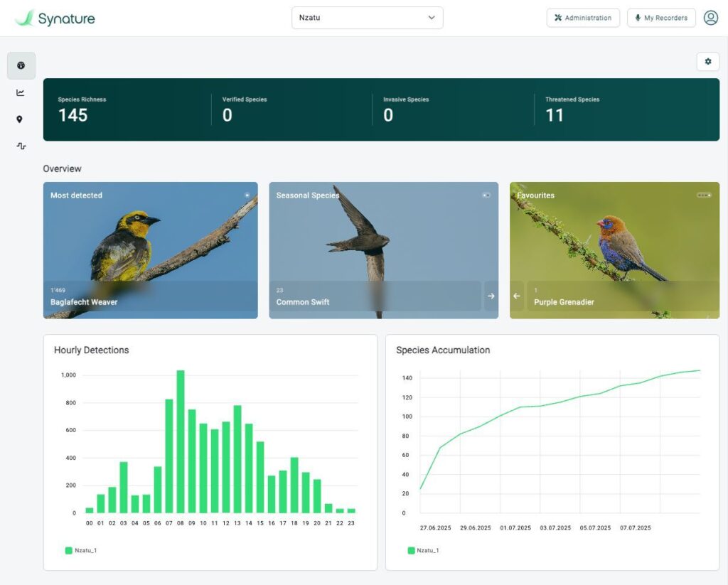
Task: Open the Administration page
Action: coord(582,18)
